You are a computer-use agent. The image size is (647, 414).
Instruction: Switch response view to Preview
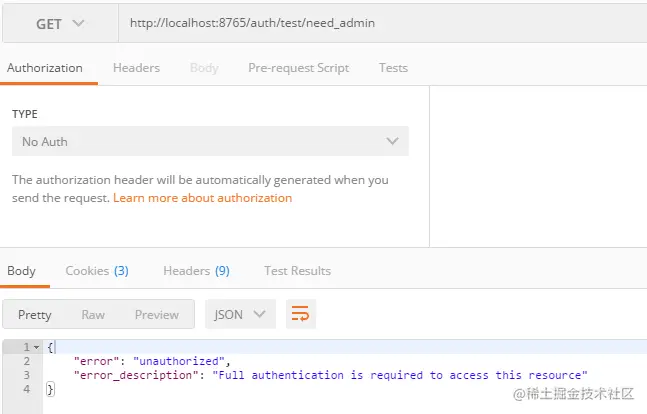click(x=157, y=315)
